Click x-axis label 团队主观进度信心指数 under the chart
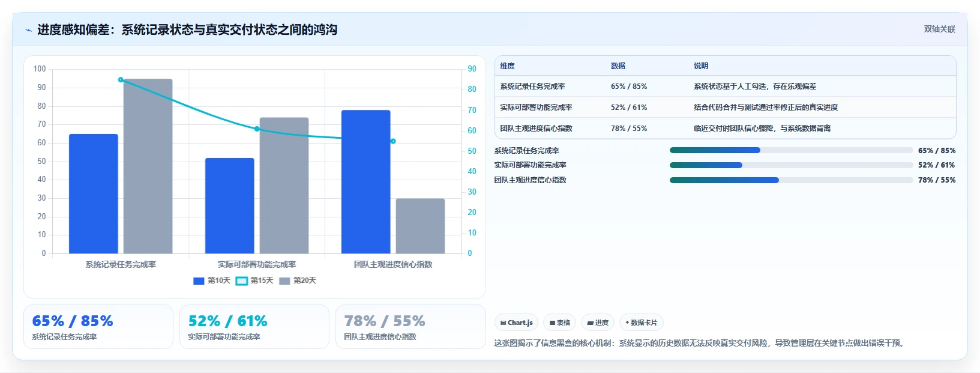Screen dimensions: 980x373 point(393,264)
